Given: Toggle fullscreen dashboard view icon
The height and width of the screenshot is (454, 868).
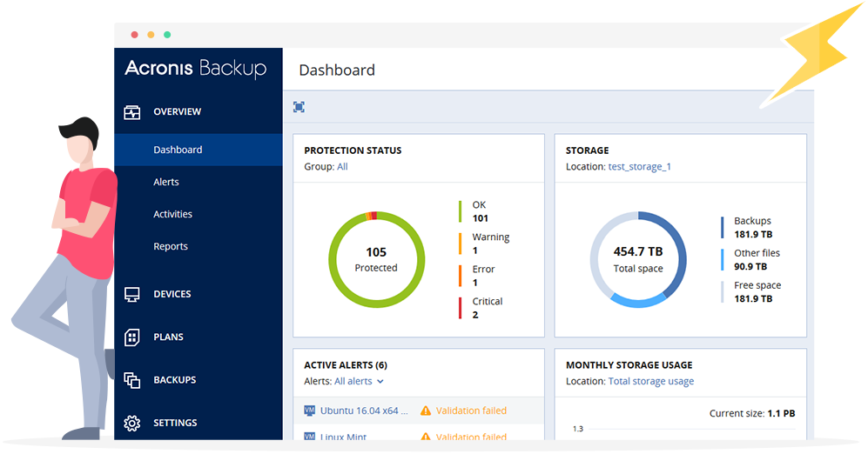Looking at the screenshot, I should (299, 107).
